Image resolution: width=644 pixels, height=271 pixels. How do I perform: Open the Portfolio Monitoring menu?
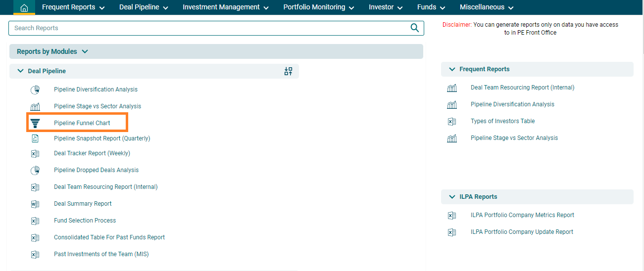click(x=318, y=7)
